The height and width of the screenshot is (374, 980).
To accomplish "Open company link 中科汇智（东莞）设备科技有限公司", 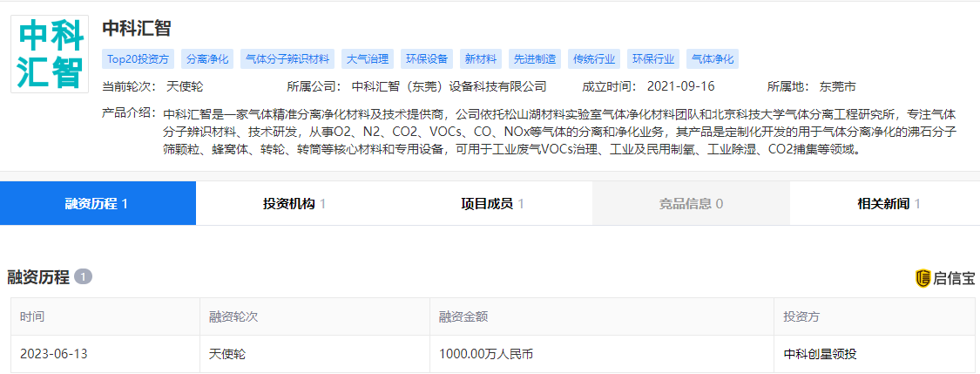I will click(x=449, y=86).
